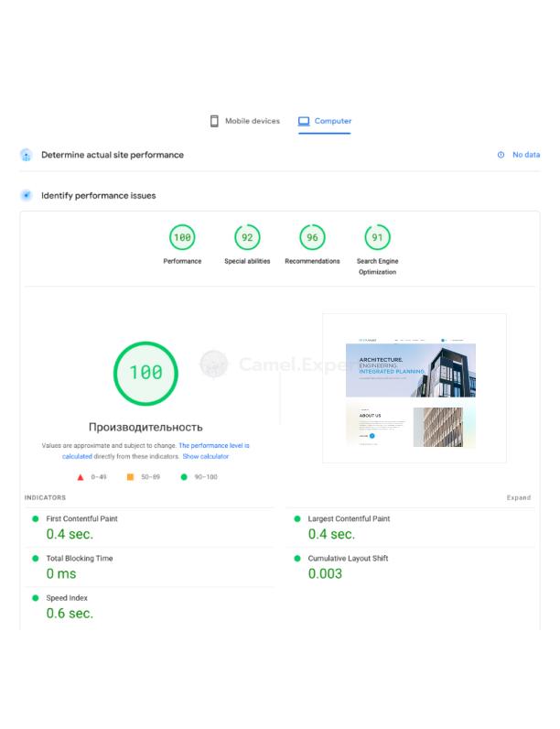Click the Identify performance issues icon
Image resolution: width=560 pixels, height=729 pixels.
[27, 195]
